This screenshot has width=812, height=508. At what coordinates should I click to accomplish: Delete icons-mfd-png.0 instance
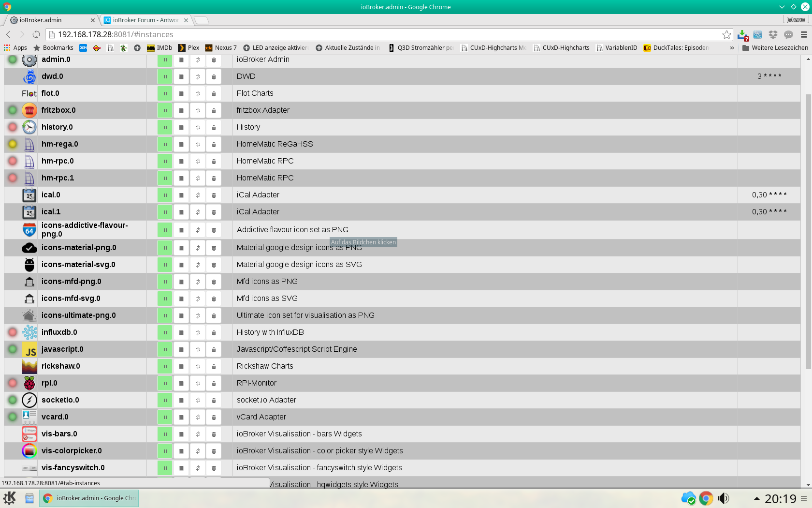pyautogui.click(x=214, y=282)
